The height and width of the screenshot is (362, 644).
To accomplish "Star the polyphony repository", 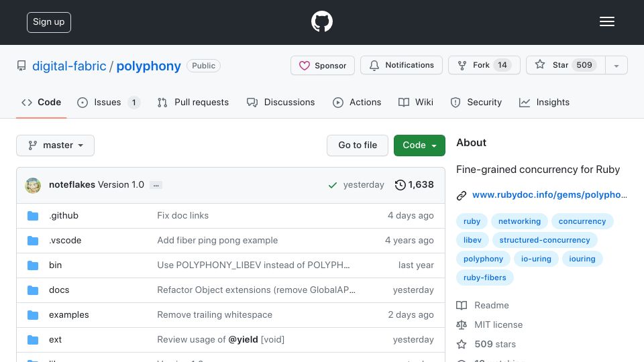I will coord(566,65).
